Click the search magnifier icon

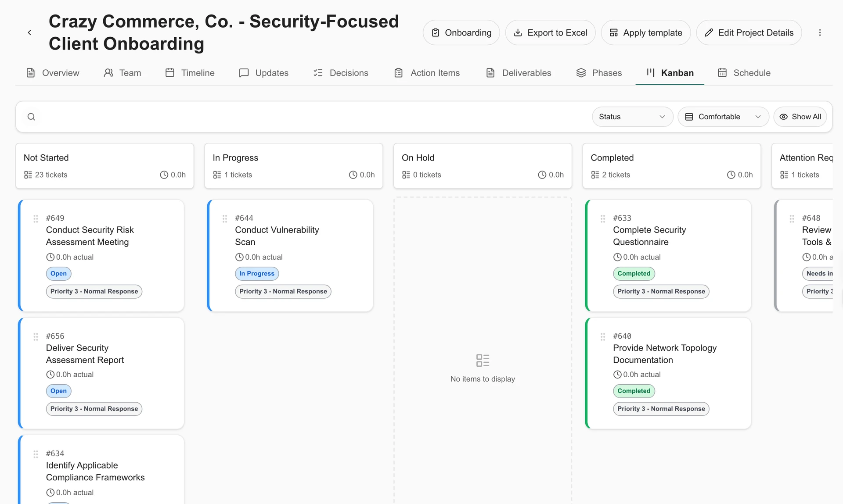(31, 117)
